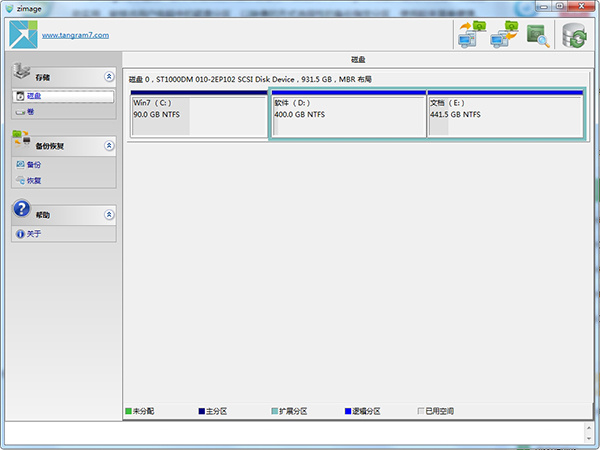
Task: Click the storage drives icon in sidebar
Action: coord(22,74)
